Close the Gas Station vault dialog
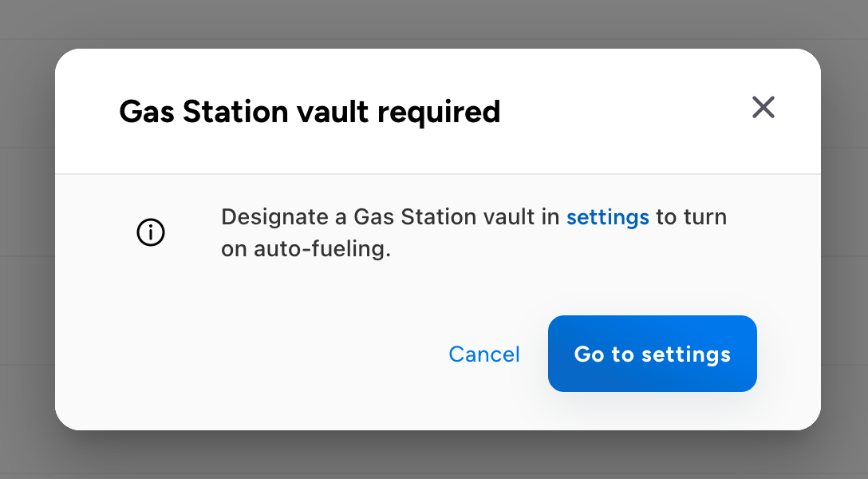868x479 pixels. [x=763, y=108]
